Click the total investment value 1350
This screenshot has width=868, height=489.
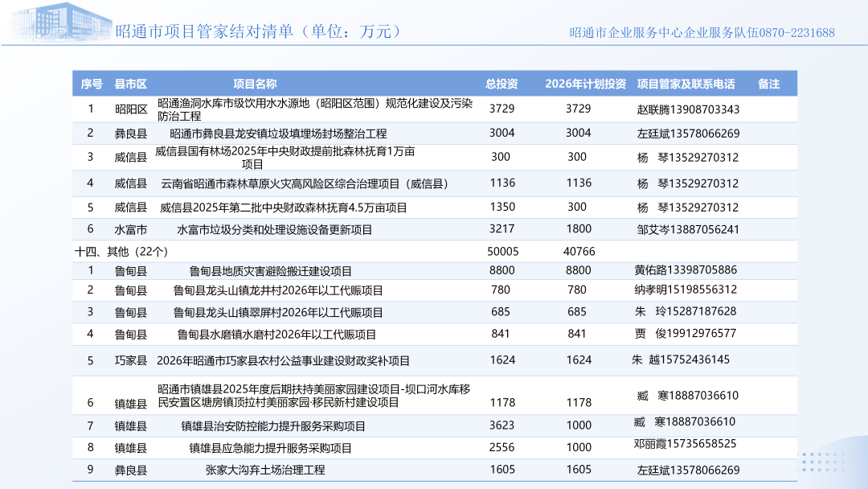(502, 208)
